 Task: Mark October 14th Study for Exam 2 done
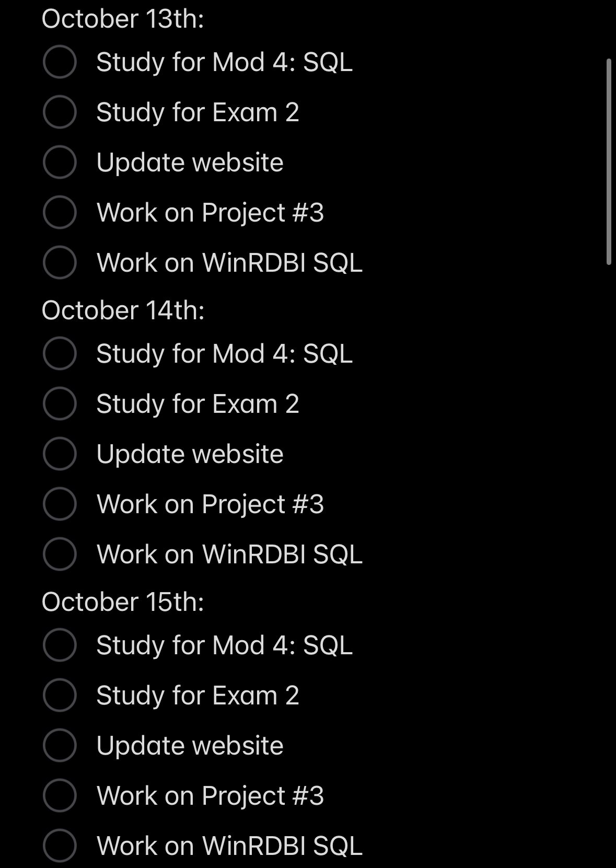point(60,403)
